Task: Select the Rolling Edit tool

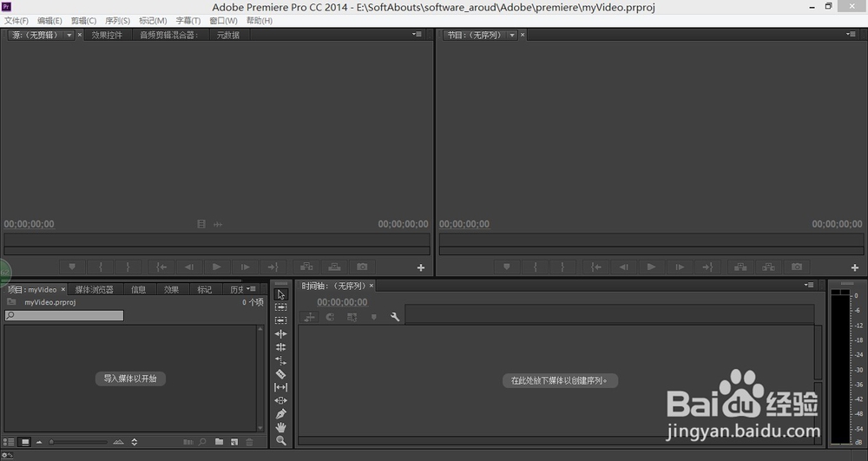Action: 280,347
